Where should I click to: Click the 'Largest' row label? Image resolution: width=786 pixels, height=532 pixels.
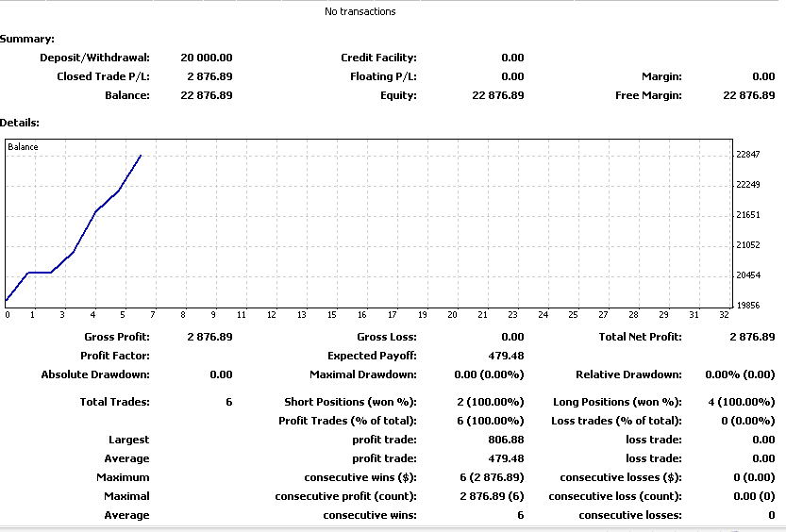click(x=129, y=440)
